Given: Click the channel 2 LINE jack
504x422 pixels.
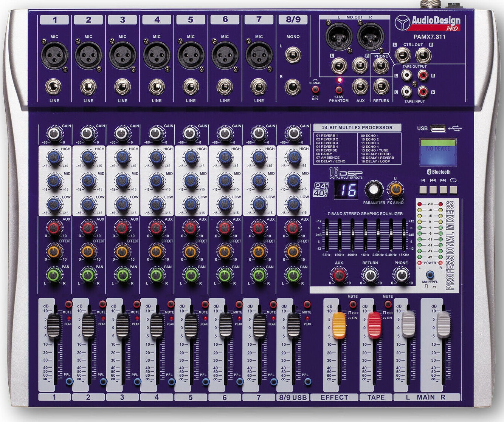Looking at the screenshot, I should click(x=88, y=87).
